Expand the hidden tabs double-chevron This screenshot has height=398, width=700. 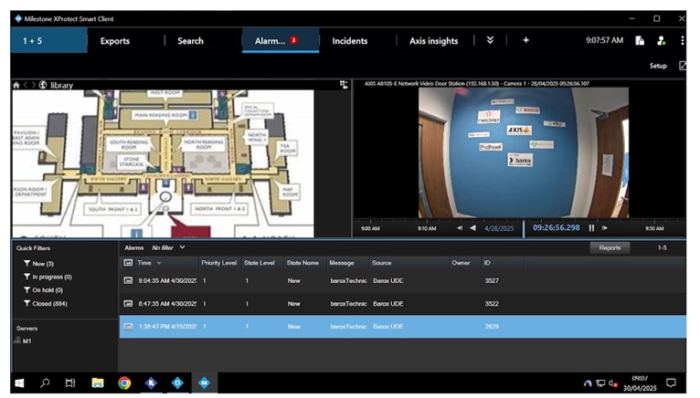pos(490,40)
